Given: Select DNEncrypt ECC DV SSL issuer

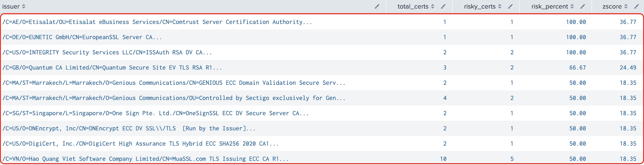Looking at the screenshot, I should [129, 128].
